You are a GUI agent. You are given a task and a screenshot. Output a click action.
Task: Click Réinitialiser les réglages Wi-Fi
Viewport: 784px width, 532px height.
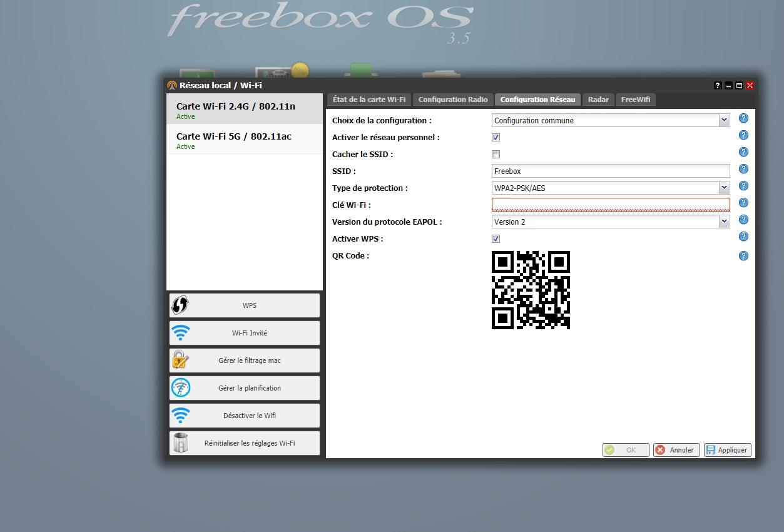245,443
